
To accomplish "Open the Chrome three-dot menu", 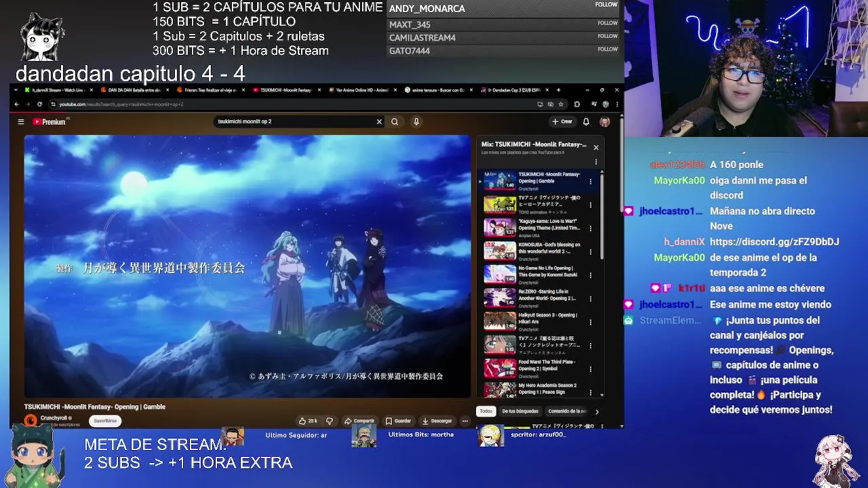I will (x=616, y=104).
